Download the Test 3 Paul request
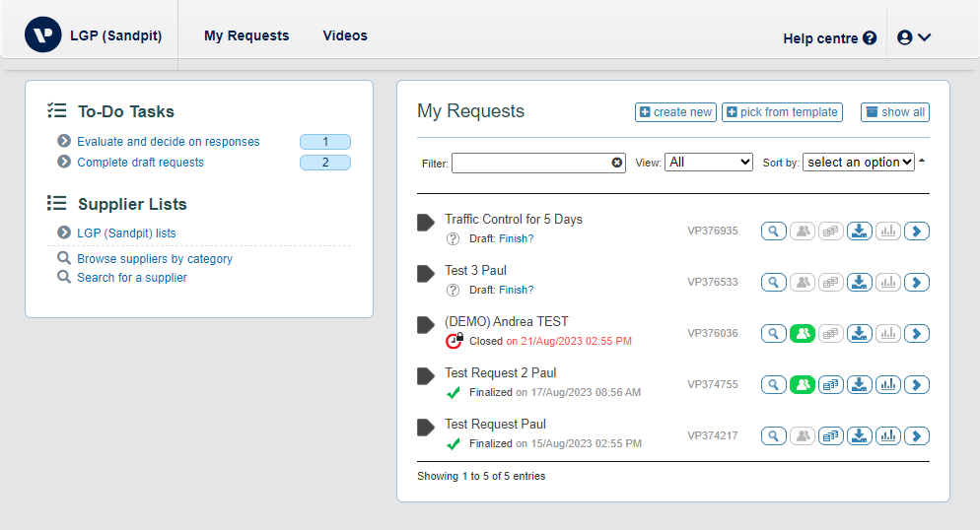The image size is (980, 530). tap(860, 282)
